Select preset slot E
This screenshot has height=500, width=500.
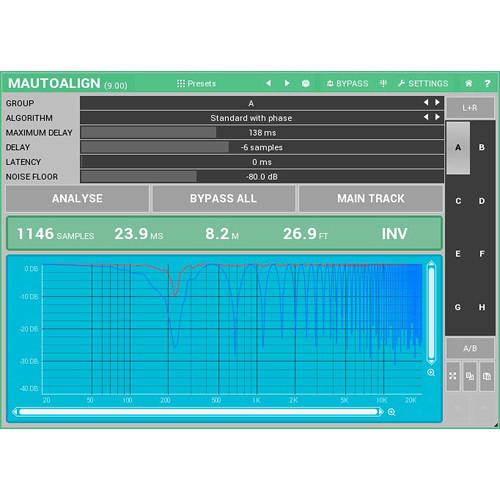458,254
